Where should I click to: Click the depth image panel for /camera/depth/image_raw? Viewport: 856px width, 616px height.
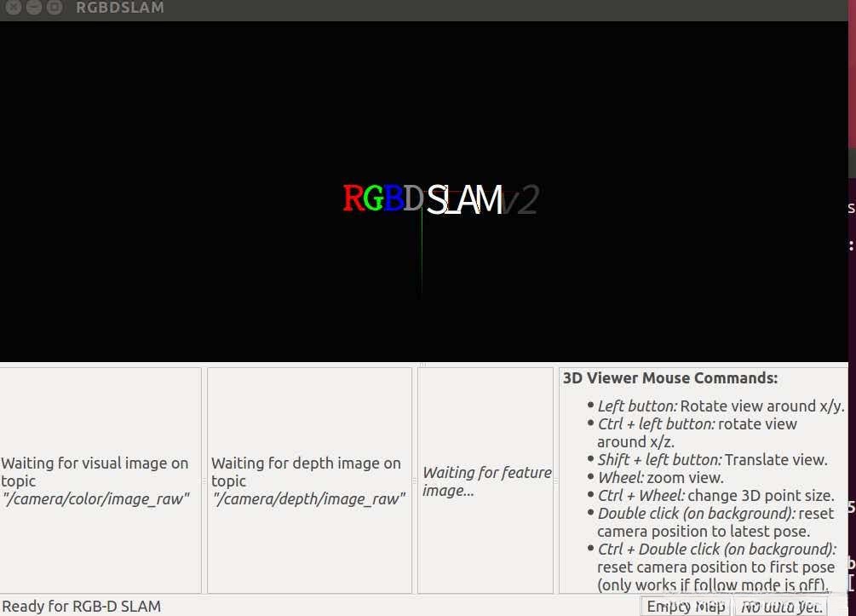309,480
